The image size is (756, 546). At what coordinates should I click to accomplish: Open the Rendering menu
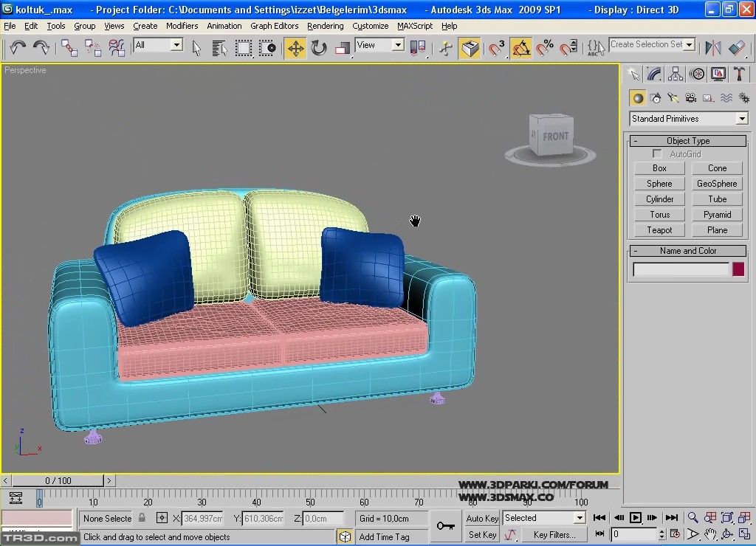point(325,26)
